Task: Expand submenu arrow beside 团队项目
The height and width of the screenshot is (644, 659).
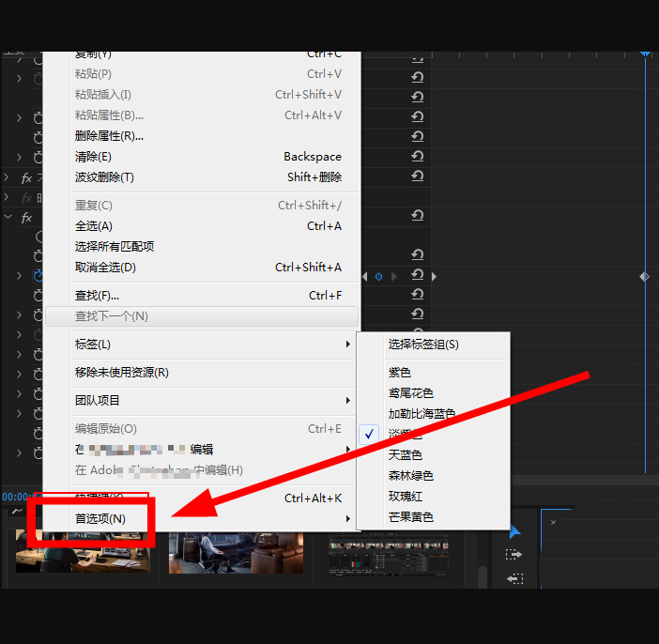Action: [x=348, y=401]
